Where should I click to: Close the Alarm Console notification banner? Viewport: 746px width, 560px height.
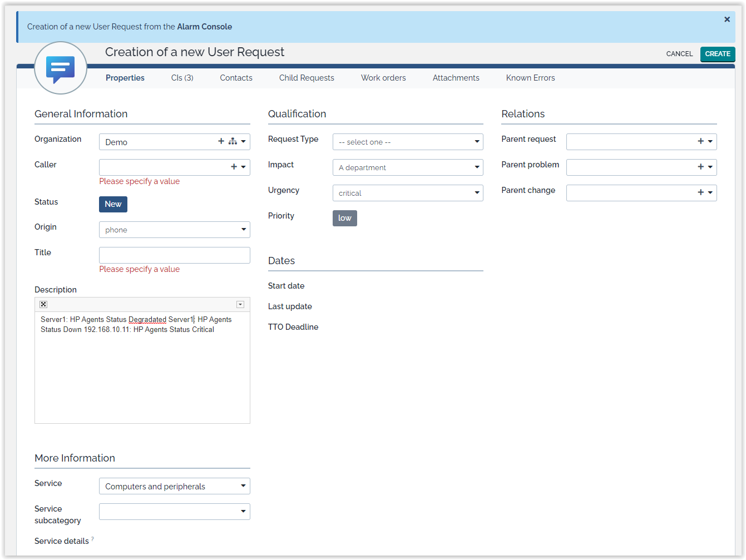(x=727, y=19)
